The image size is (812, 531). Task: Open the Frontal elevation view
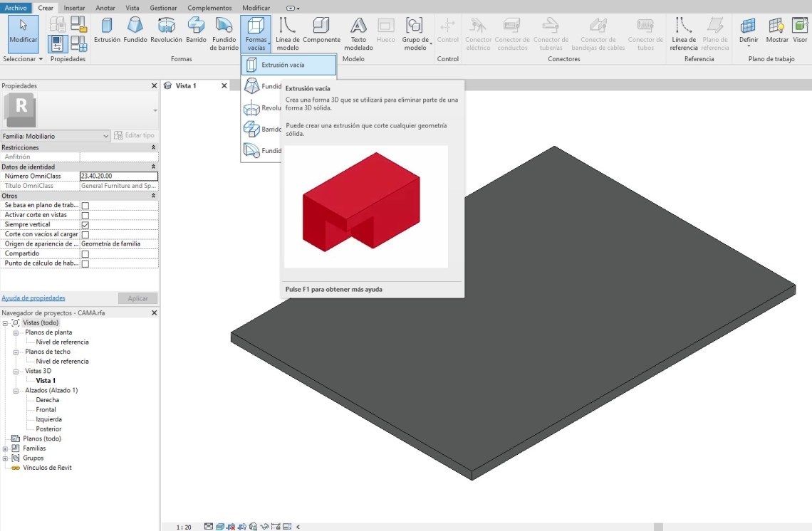46,410
